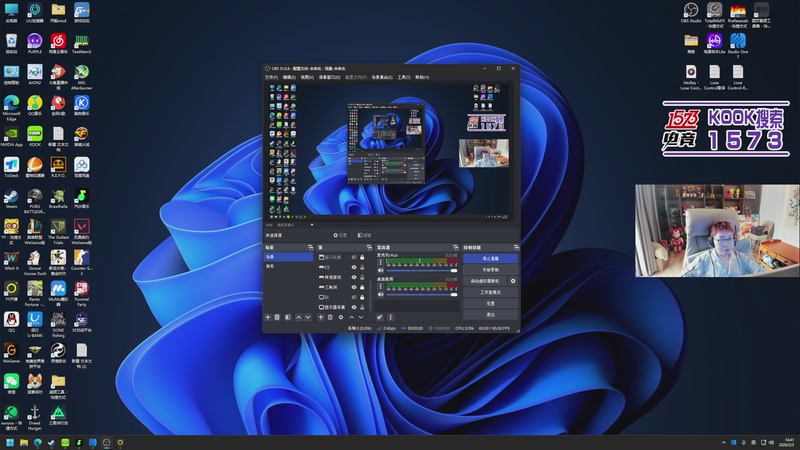Pop out the Sources dock
This screenshot has height=450, width=800.
coord(369,247)
